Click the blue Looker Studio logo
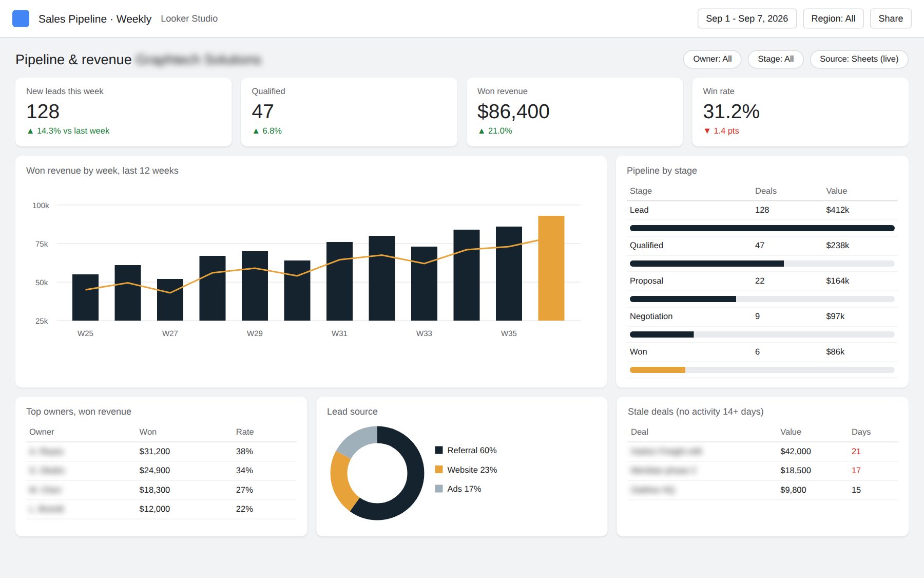 coord(21,18)
